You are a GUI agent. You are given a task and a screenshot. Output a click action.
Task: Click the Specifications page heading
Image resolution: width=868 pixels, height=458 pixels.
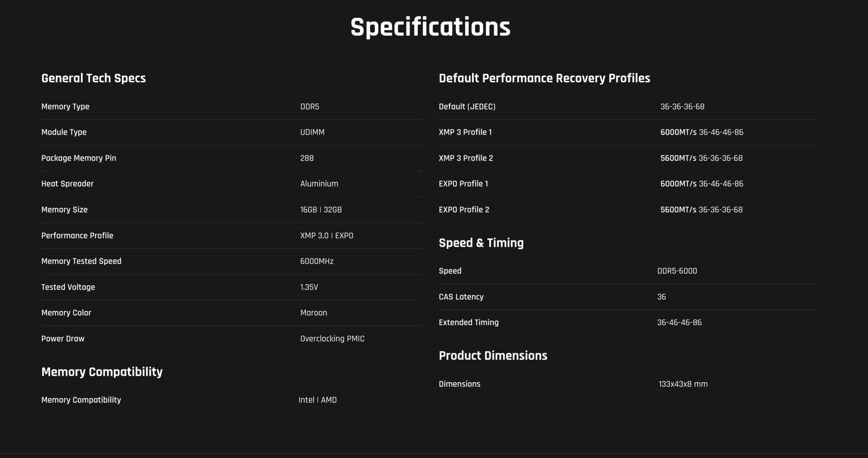(430, 27)
